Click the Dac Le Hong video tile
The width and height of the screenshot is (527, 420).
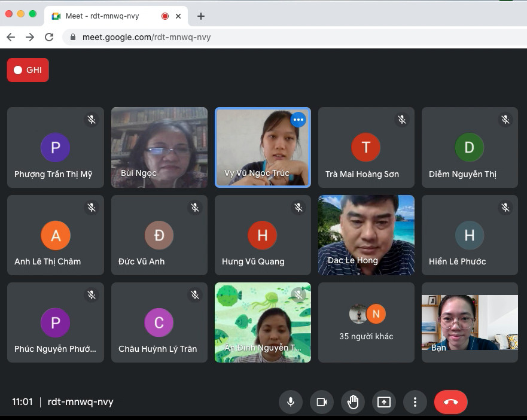tap(366, 235)
